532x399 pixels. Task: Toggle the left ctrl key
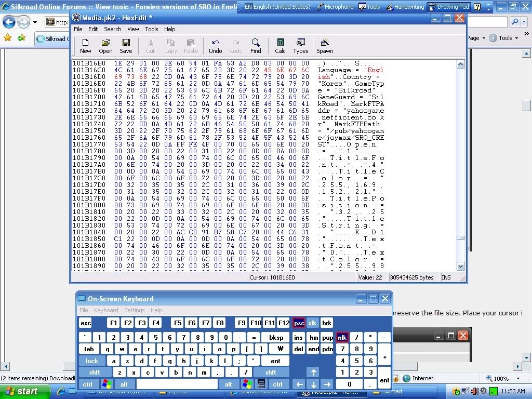(x=87, y=384)
